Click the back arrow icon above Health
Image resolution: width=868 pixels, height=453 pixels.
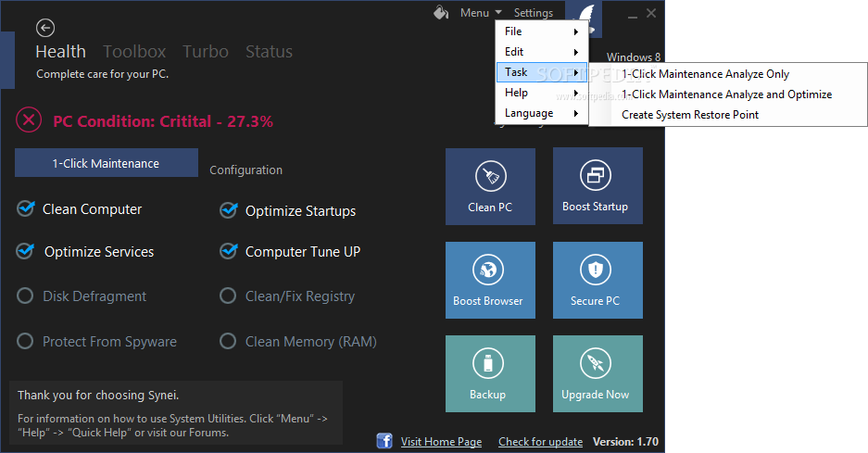(44, 28)
